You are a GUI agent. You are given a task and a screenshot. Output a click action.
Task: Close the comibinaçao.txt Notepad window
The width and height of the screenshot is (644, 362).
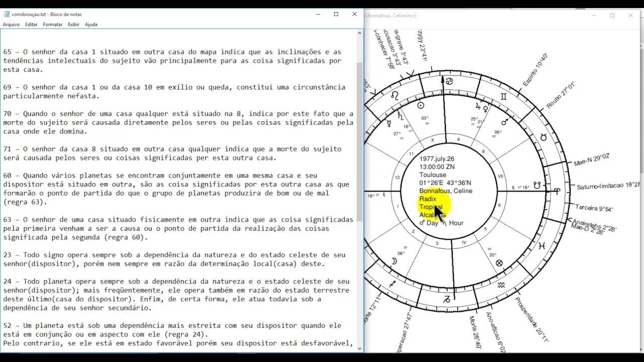355,14
